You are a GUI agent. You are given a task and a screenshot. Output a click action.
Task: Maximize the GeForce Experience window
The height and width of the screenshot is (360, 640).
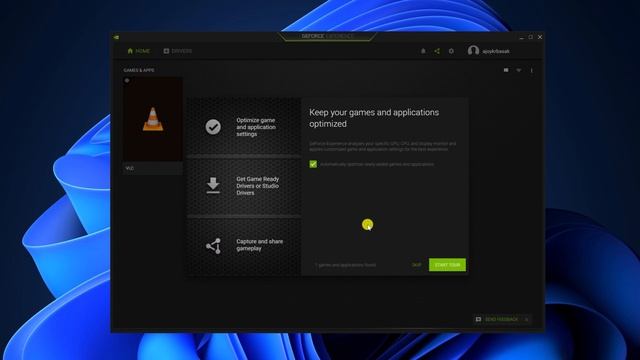click(x=531, y=37)
